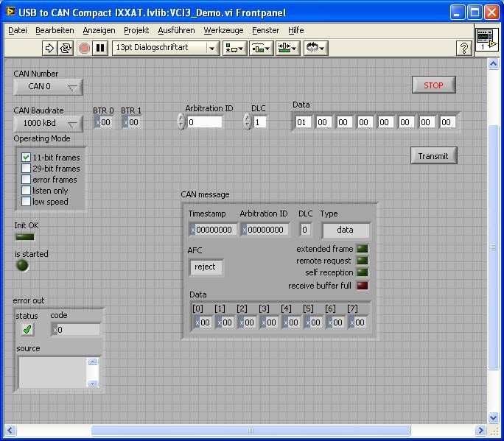Image resolution: width=504 pixels, height=441 pixels.
Task: Click the Abort Execution stop icon
Action: coord(84,48)
